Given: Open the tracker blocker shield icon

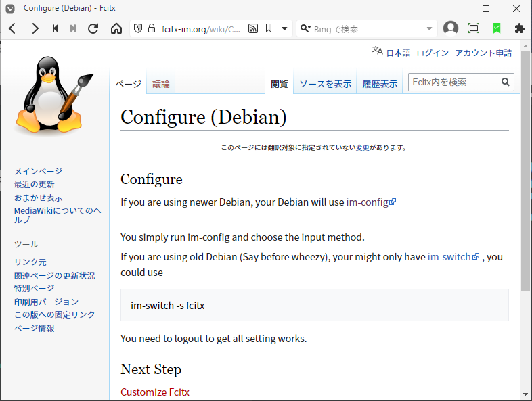Looking at the screenshot, I should pos(138,28).
